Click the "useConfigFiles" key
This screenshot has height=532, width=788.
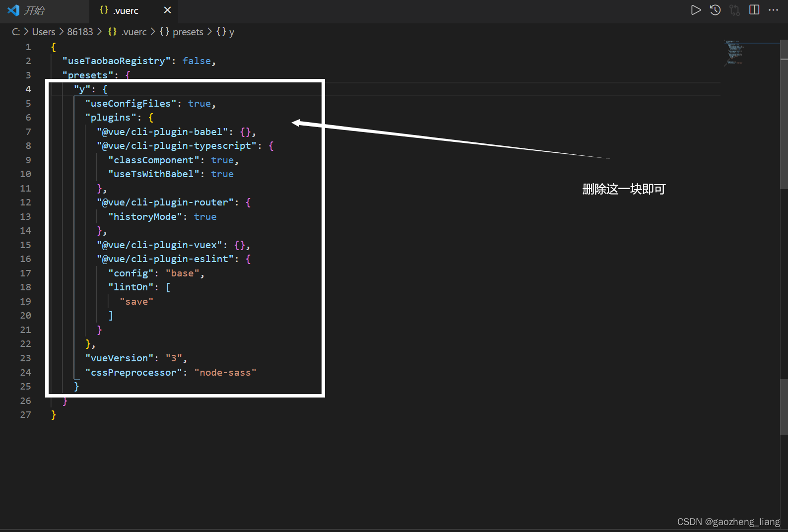131,104
